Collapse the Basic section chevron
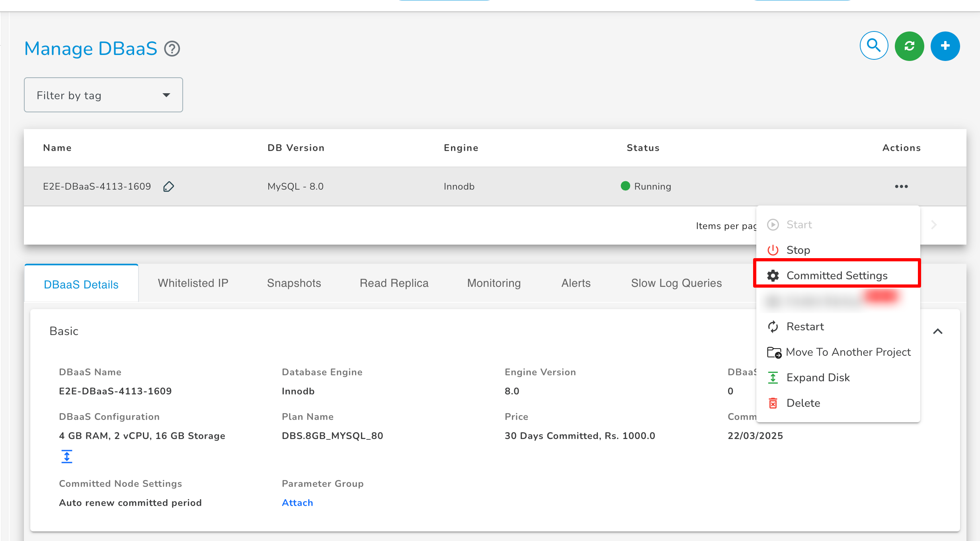Image resolution: width=980 pixels, height=541 pixels. (938, 331)
